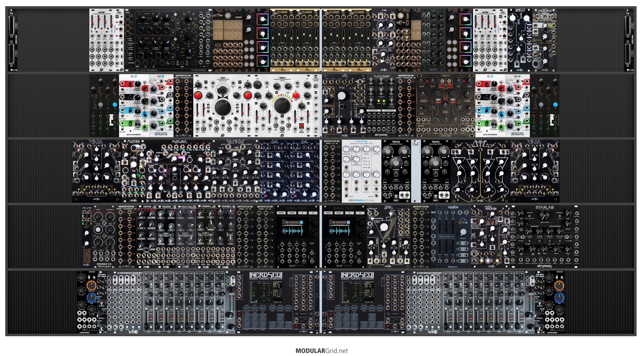Click the Odessa Coarse knob
Image resolution: width=644 pixels, height=356 pixels.
point(257,85)
